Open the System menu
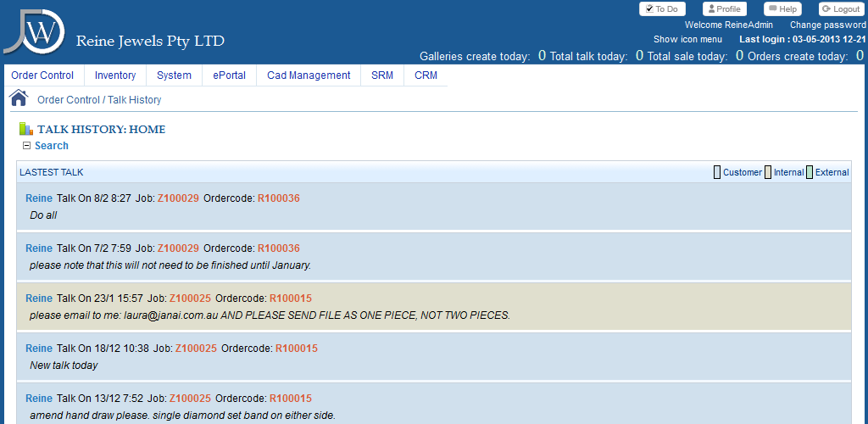Screen dimensions: 868x424 click(x=174, y=75)
